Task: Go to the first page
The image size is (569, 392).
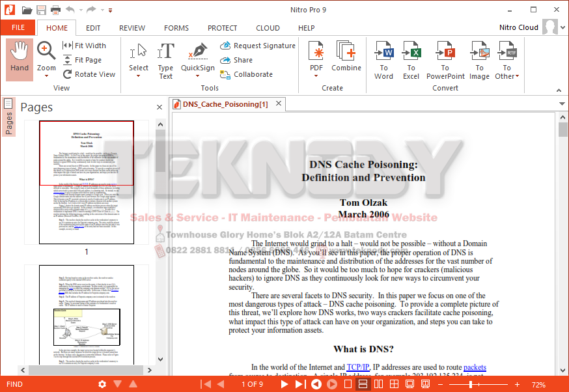Action: [205, 384]
